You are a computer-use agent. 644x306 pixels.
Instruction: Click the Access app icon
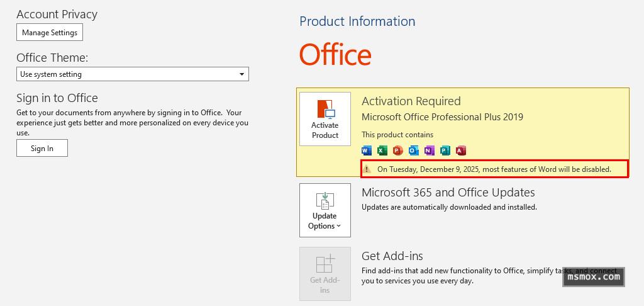click(460, 150)
